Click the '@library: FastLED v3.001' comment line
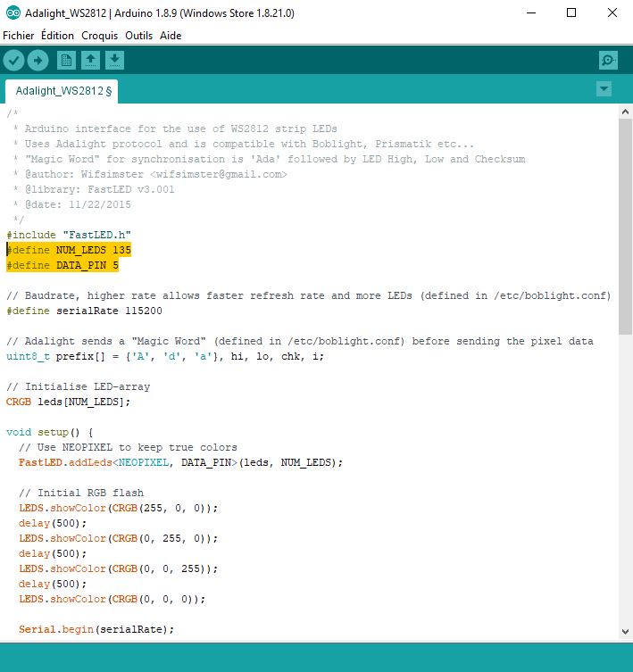 click(x=94, y=189)
